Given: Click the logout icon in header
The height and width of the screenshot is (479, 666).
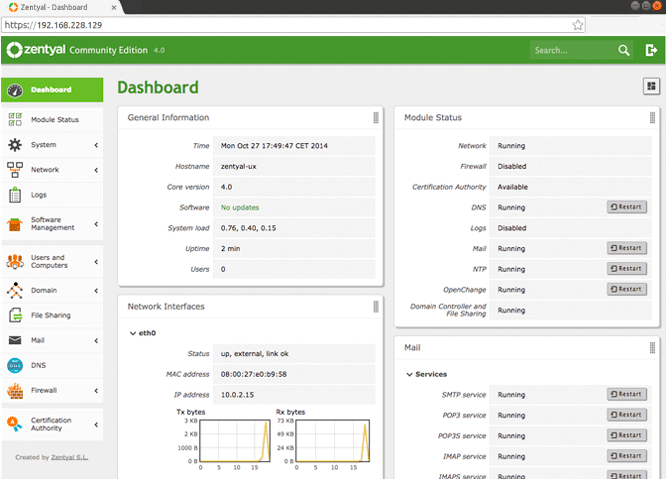Looking at the screenshot, I should [651, 50].
